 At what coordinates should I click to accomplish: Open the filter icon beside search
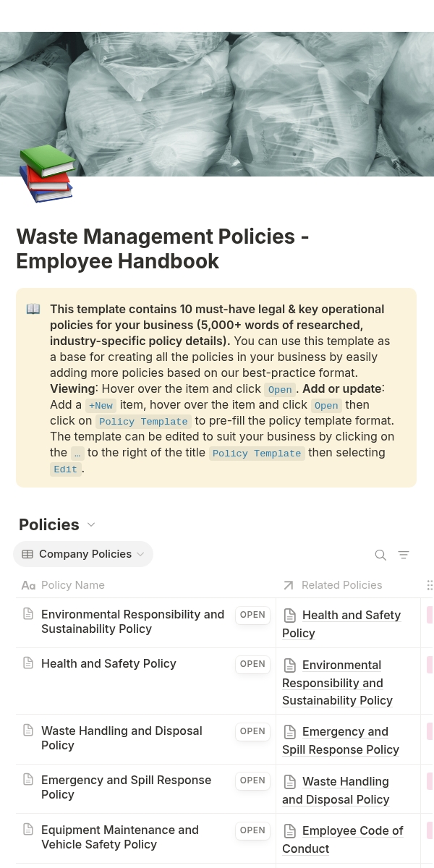click(x=404, y=555)
